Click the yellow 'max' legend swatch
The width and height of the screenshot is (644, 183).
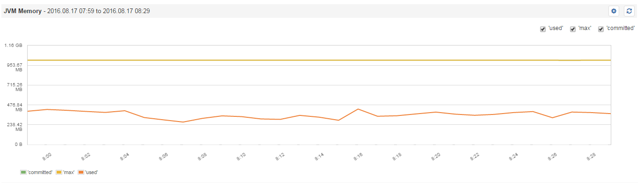[x=59, y=172]
